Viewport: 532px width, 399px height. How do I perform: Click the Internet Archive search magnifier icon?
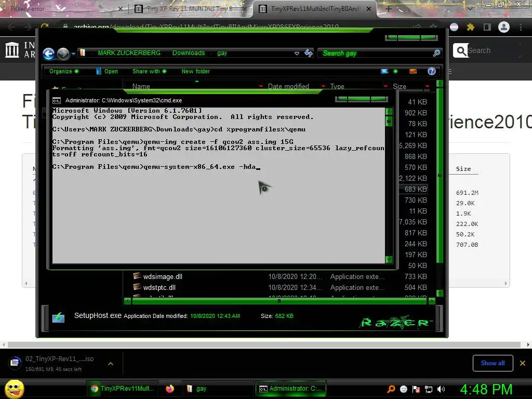pyautogui.click(x=461, y=50)
